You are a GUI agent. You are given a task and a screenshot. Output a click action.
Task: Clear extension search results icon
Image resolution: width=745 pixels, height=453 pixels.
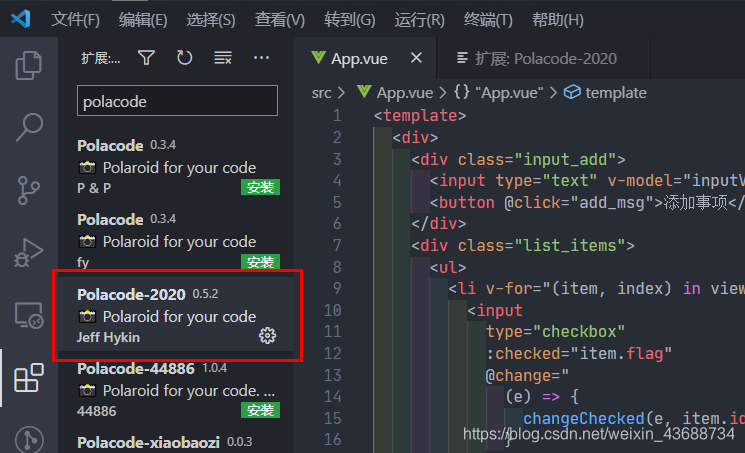pos(222,58)
